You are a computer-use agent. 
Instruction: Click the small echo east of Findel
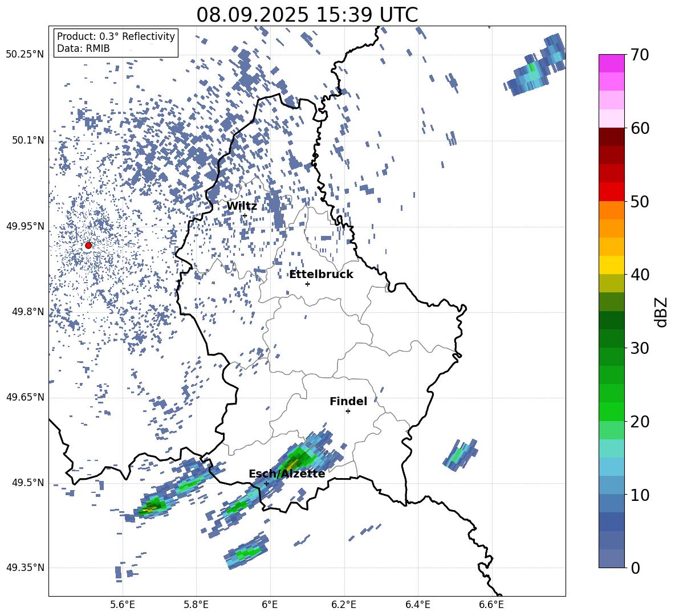(460, 455)
